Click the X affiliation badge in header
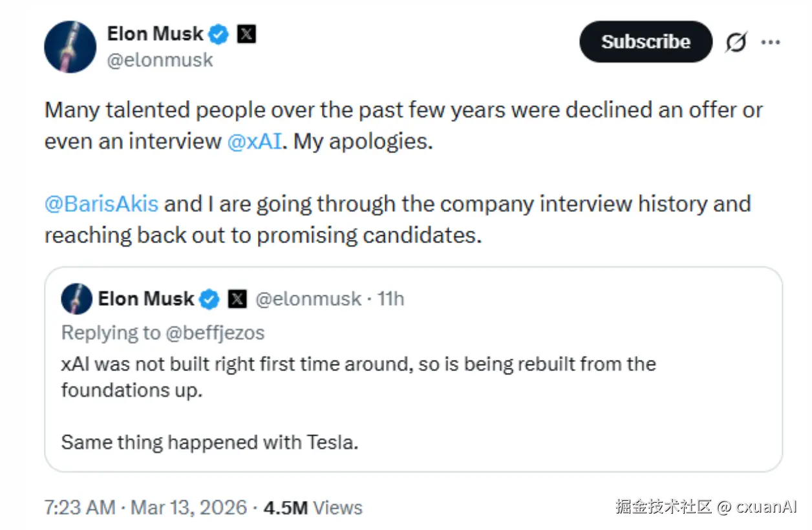Image resolution: width=812 pixels, height=530 pixels. [x=246, y=34]
